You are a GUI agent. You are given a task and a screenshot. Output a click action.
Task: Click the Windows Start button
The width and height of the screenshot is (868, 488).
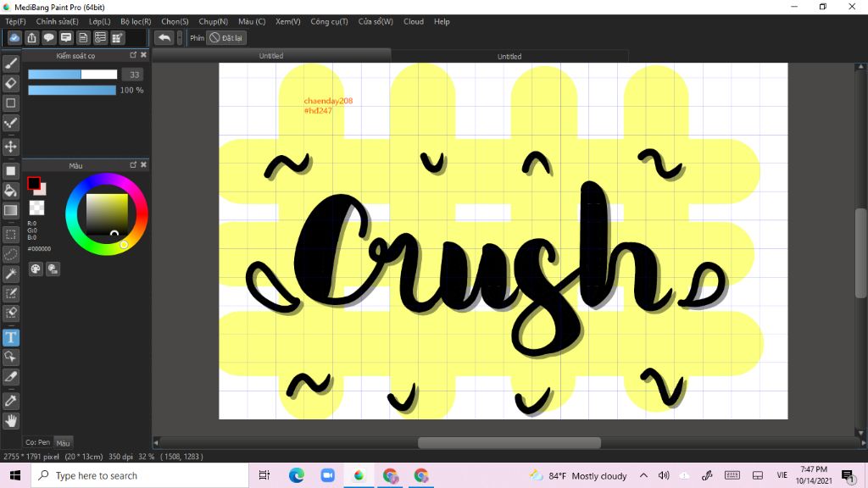coord(15,475)
